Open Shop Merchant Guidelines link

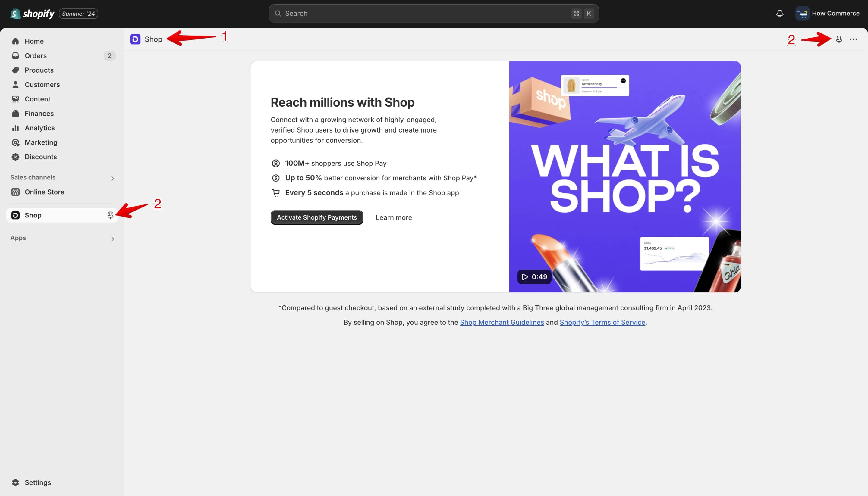tap(502, 322)
